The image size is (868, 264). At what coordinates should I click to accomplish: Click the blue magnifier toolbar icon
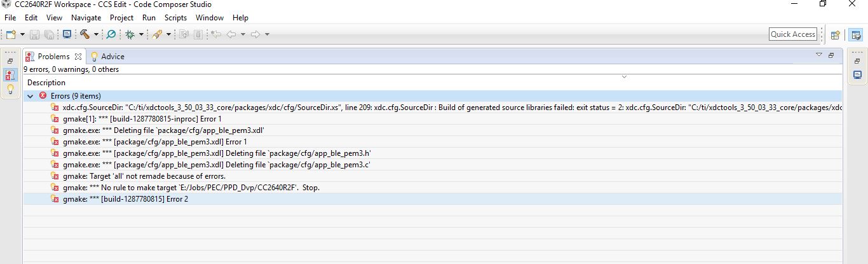[111, 34]
